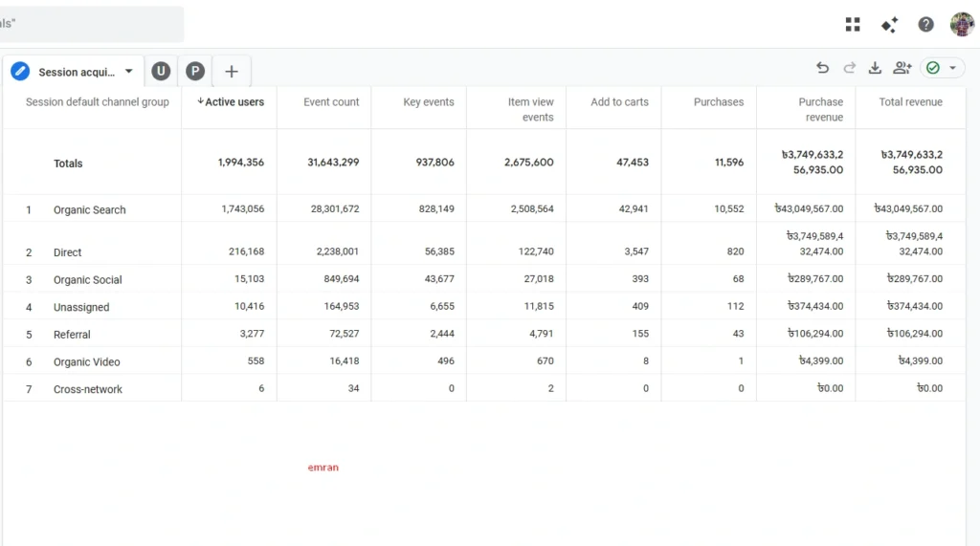
Task: Click the search input field at top
Action: pyautogui.click(x=91, y=24)
